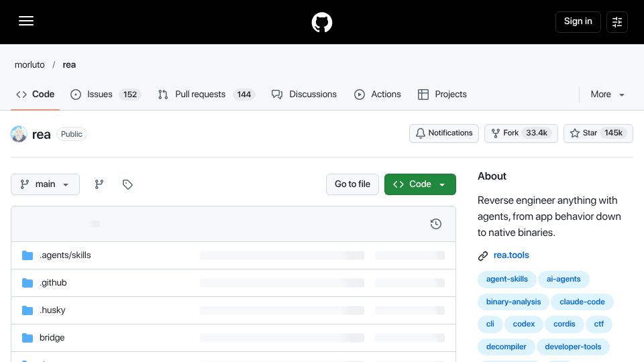Image resolution: width=644 pixels, height=362 pixels.
Task: Open the appearance settings sliders icon
Action: pos(617,22)
